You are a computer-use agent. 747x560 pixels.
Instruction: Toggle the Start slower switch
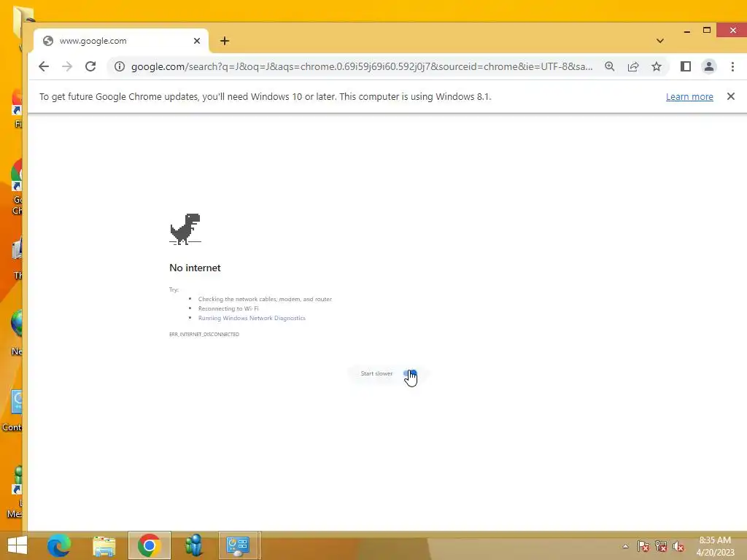click(410, 374)
